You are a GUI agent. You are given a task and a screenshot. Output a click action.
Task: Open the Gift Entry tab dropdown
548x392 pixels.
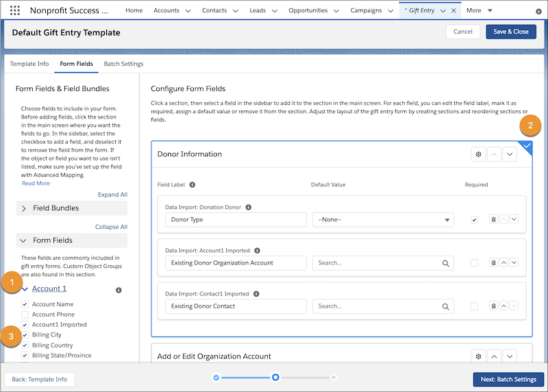point(443,11)
